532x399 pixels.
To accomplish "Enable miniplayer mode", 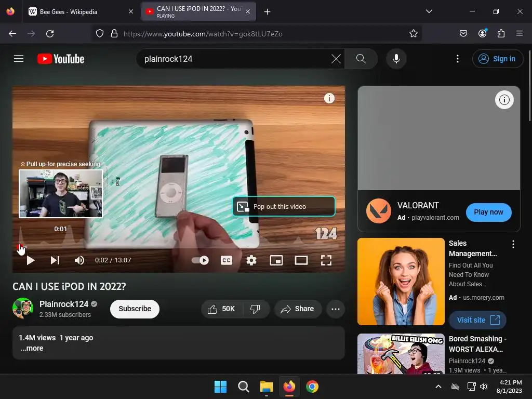I will (x=276, y=260).
